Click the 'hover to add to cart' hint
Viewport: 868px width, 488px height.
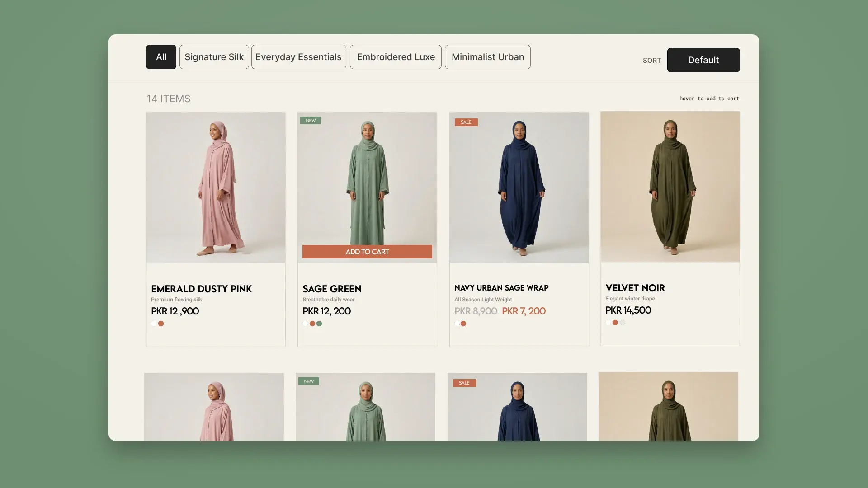coord(709,99)
